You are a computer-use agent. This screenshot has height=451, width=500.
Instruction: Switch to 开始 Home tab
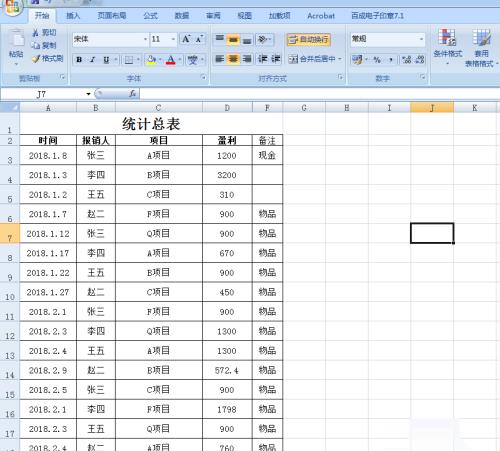(x=42, y=16)
